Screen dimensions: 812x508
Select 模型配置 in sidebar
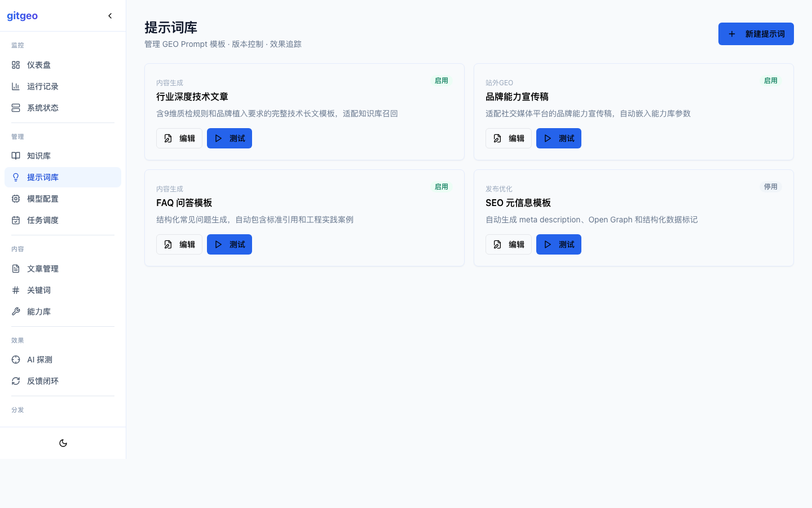coord(63,199)
